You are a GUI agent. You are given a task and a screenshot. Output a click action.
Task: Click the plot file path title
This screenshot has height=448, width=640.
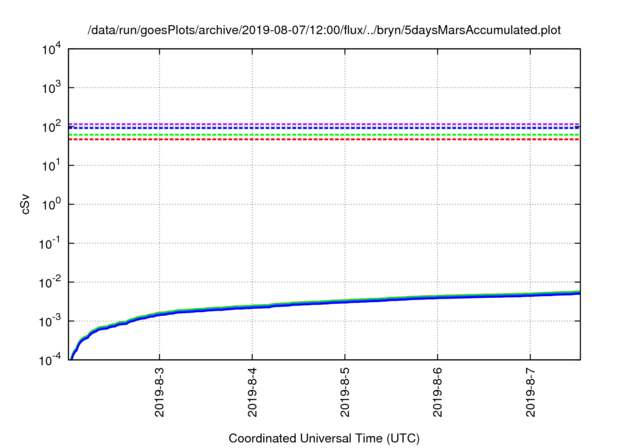tap(324, 30)
